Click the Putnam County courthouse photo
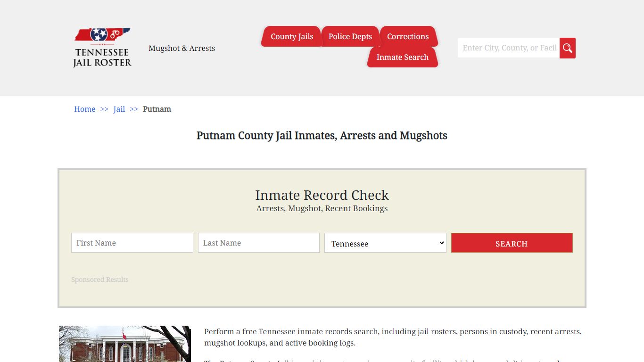The height and width of the screenshot is (362, 644). click(x=125, y=344)
